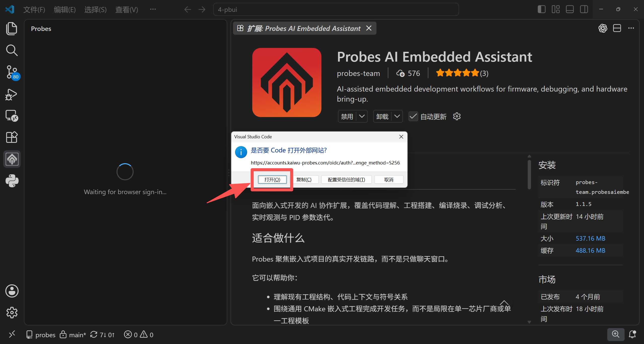This screenshot has width=644, height=344.
Task: Open the Remote Explorer view
Action: click(x=12, y=116)
